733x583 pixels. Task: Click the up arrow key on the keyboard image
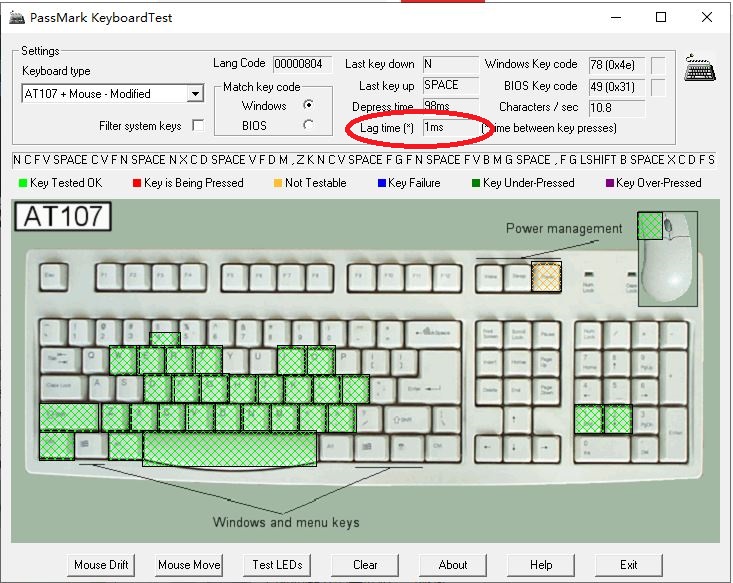pyautogui.click(x=514, y=419)
